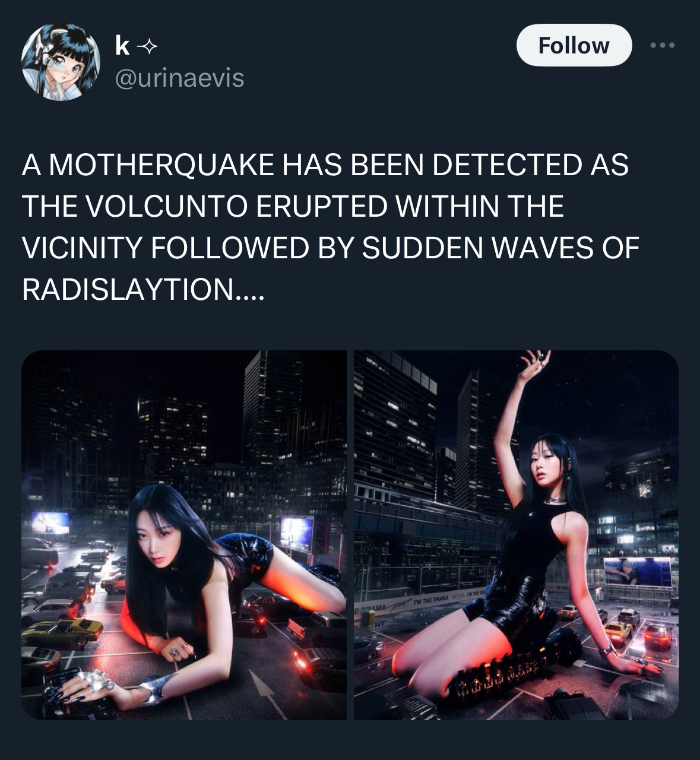The image size is (700, 760).
Task: Open the tweet by clicking its text body
Action: [330, 226]
